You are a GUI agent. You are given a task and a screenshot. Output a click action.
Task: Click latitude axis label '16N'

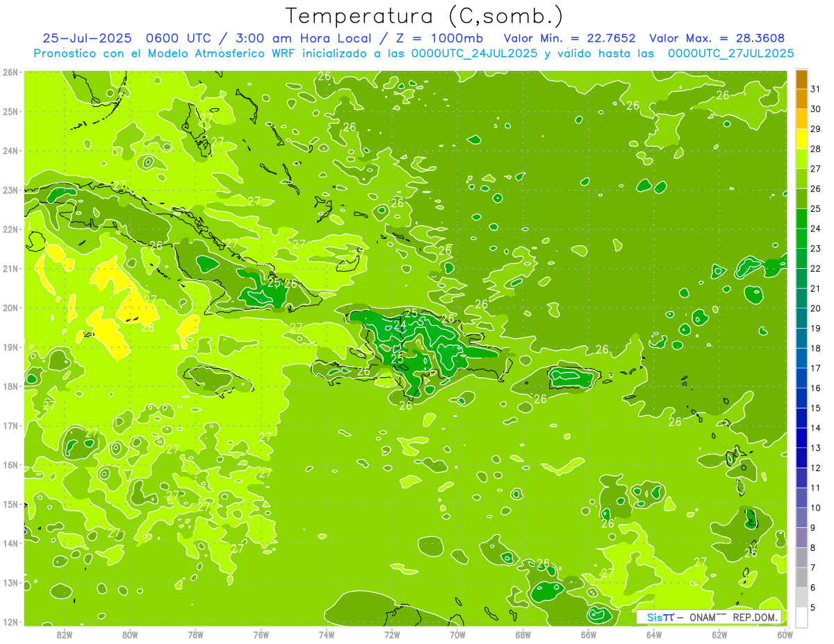[x=10, y=465]
